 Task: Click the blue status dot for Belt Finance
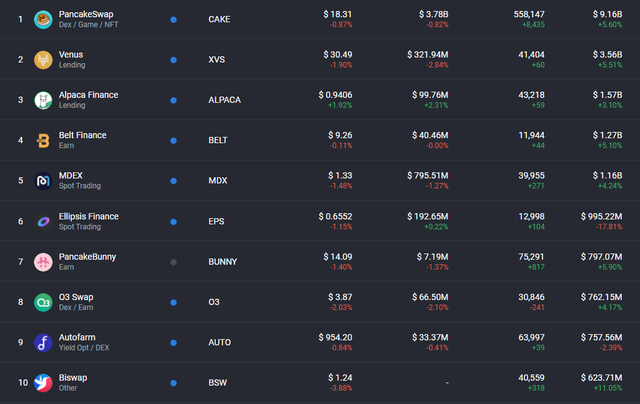pos(173,141)
